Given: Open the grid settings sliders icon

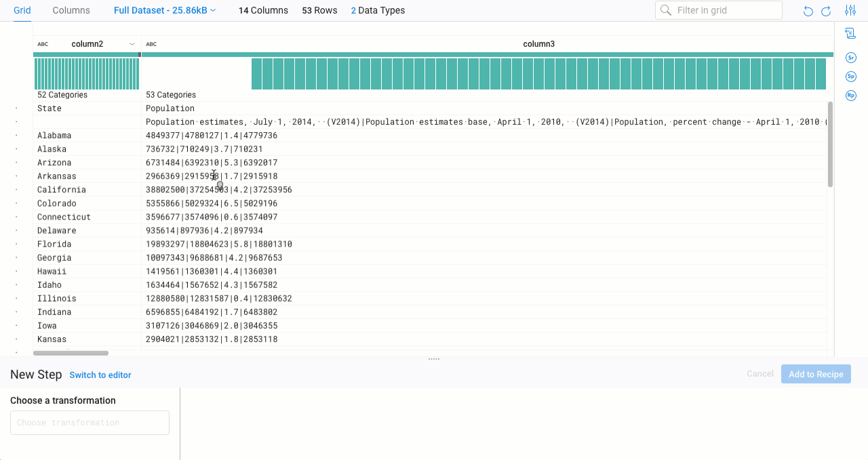Looking at the screenshot, I should click(850, 10).
